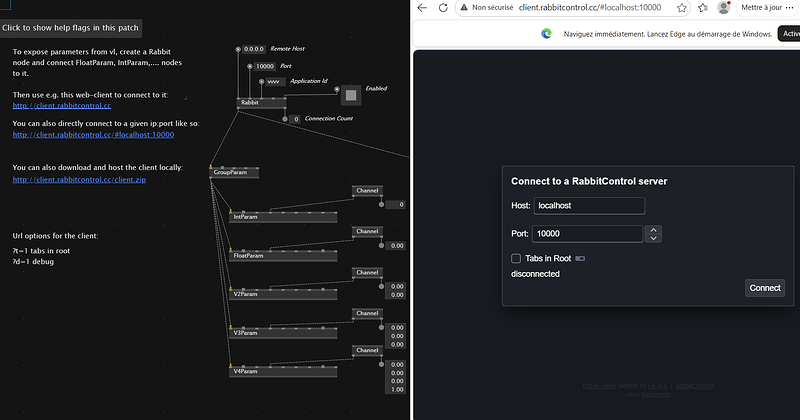This screenshot has height=420, width=800.
Task: Select the V4Param node
Action: point(283,372)
